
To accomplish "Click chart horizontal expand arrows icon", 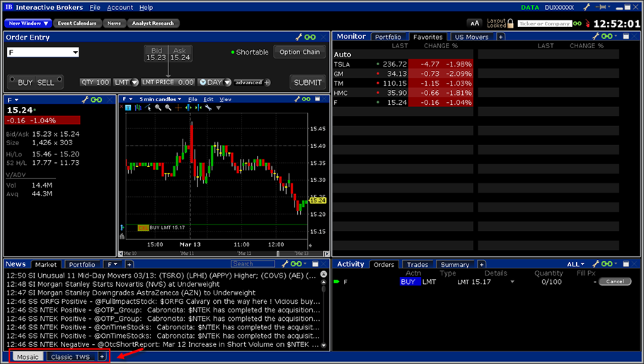I will [x=188, y=108].
